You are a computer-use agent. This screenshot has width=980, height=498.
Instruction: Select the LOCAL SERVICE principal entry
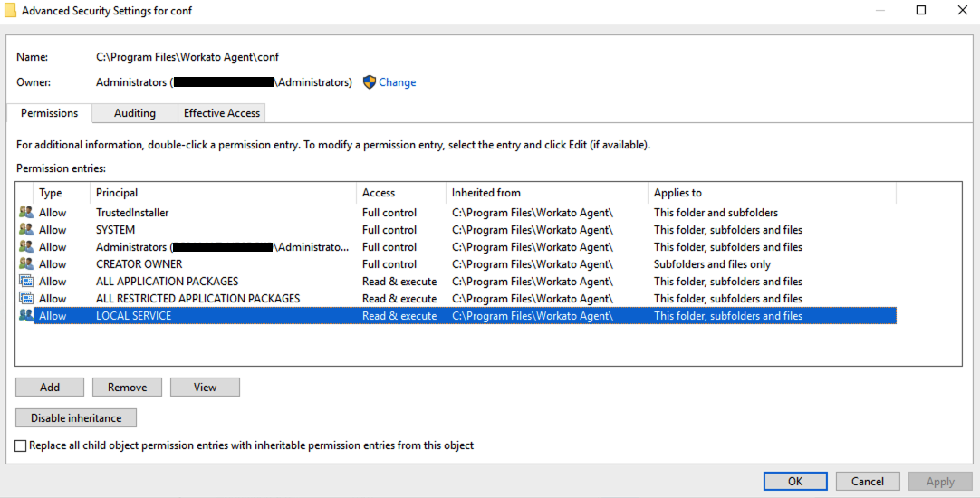[134, 315]
